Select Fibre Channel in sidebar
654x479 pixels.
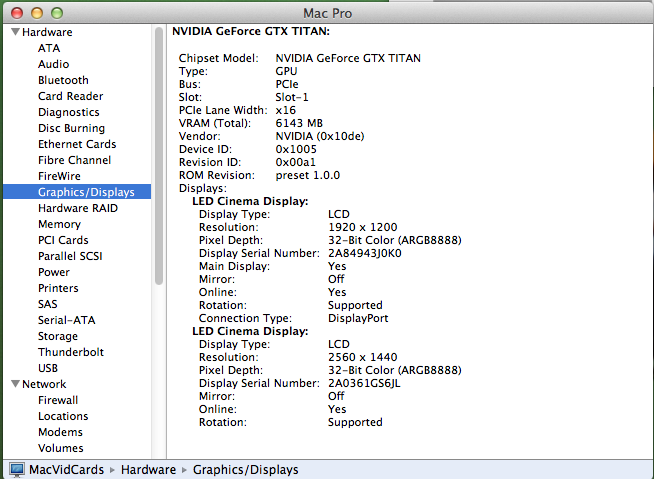74,160
